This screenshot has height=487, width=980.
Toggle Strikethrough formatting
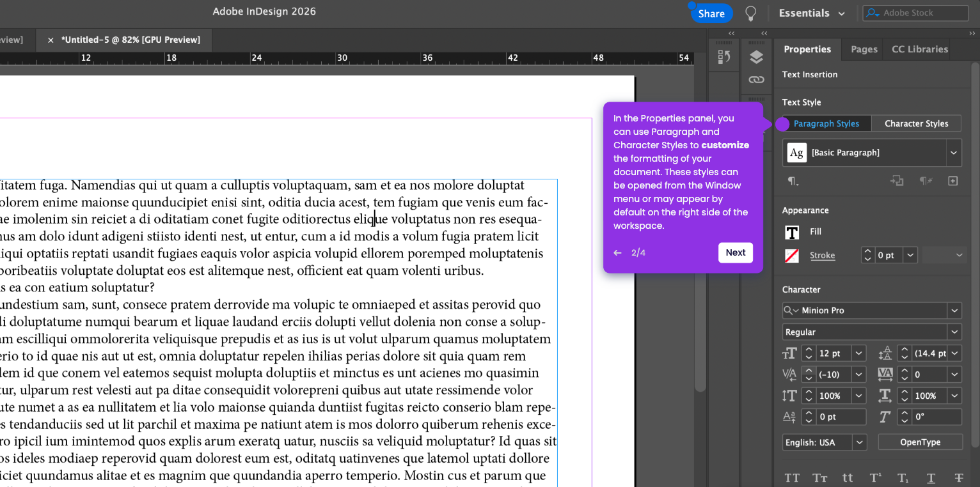(959, 478)
